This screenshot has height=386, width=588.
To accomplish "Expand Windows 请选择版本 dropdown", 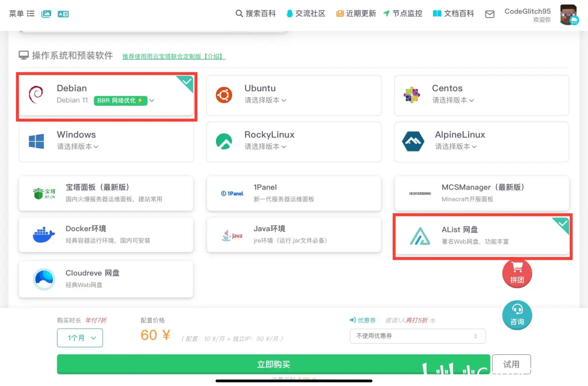I will [x=77, y=146].
